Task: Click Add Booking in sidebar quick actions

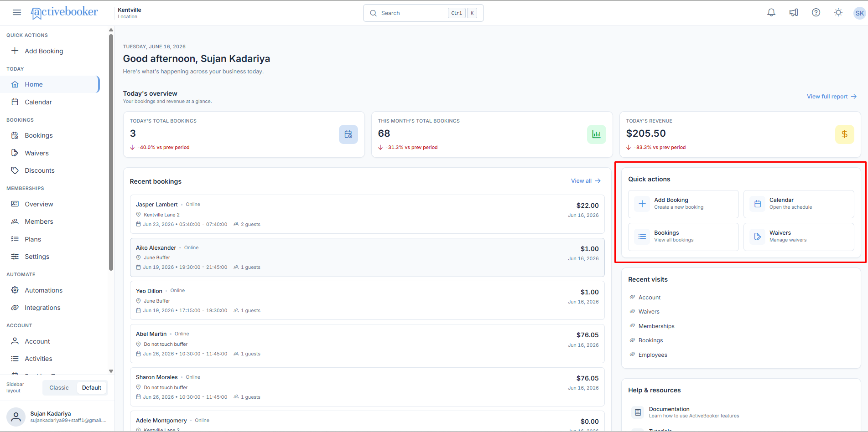Action: point(50,51)
